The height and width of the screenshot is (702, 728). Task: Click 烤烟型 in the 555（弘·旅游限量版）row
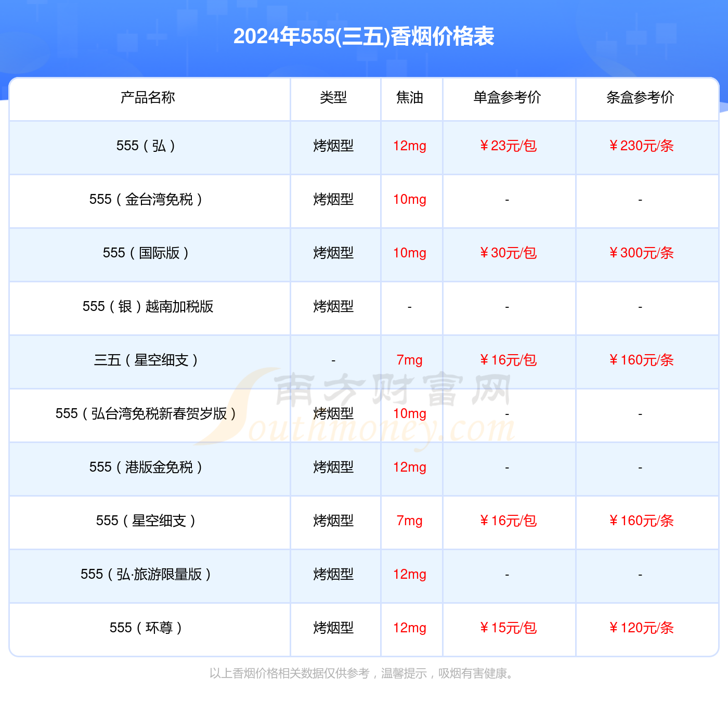(x=333, y=574)
